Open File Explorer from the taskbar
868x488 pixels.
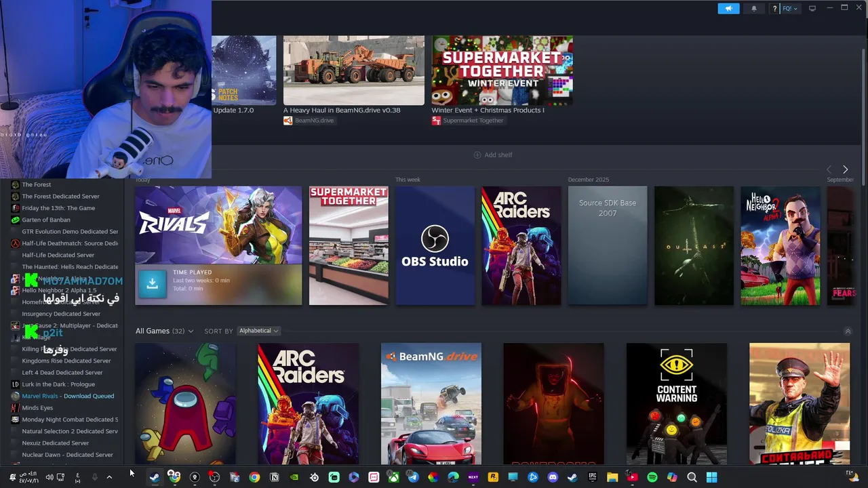click(x=612, y=477)
